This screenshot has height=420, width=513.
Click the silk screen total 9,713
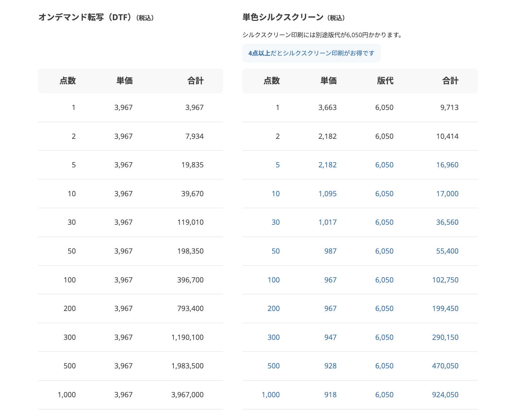449,108
